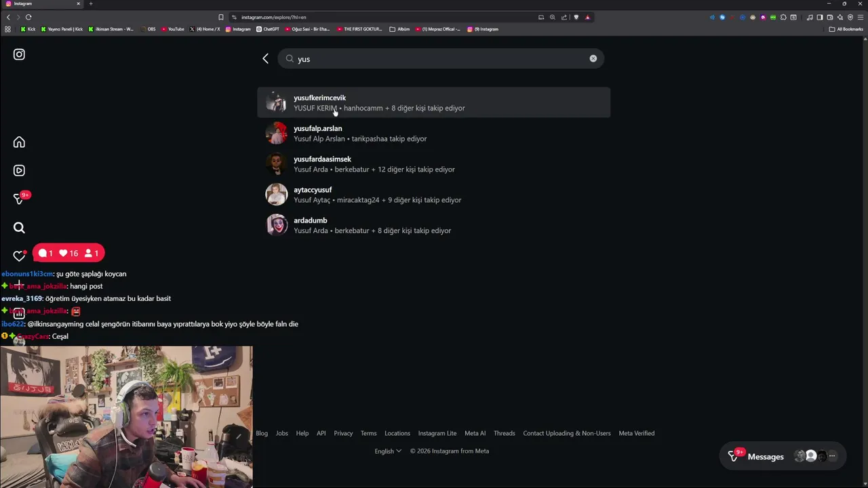The image size is (868, 488).
Task: Open a new browser tab
Action: click(x=91, y=3)
